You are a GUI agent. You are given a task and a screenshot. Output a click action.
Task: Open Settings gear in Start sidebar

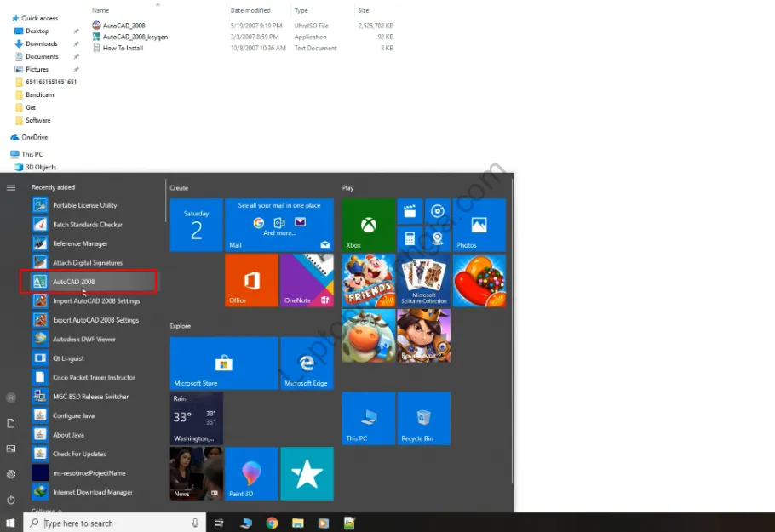point(11,474)
